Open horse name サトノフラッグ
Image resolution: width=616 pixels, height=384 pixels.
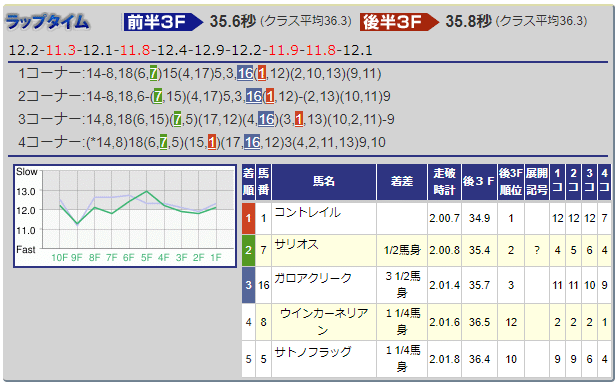pyautogui.click(x=313, y=352)
